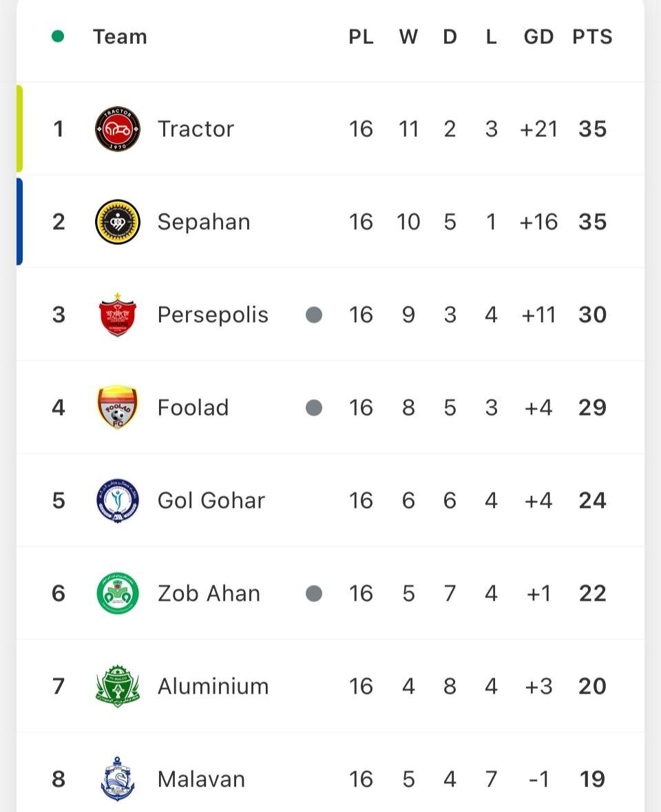Toggle the status dot beside Foolad

click(314, 407)
